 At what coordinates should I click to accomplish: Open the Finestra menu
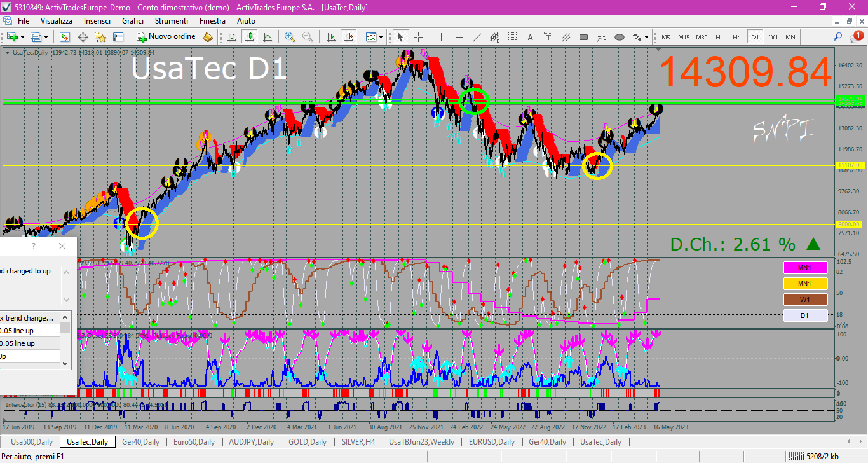212,21
